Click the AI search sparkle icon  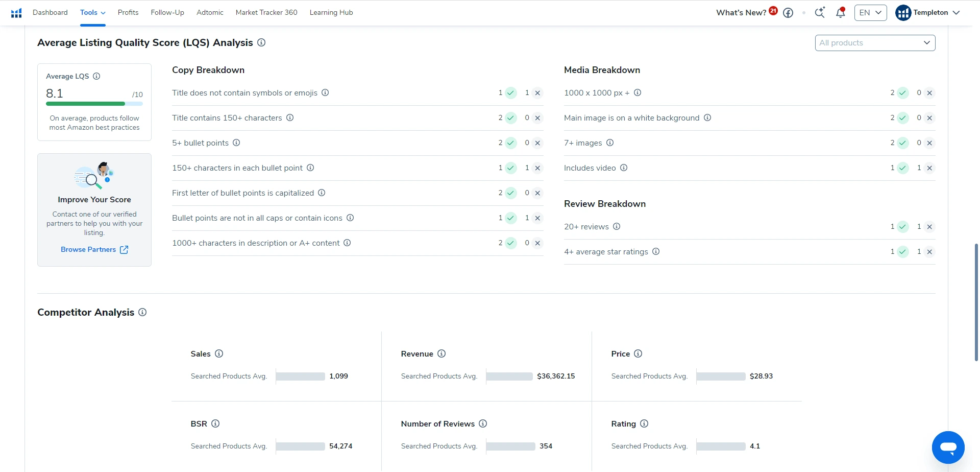coord(820,13)
